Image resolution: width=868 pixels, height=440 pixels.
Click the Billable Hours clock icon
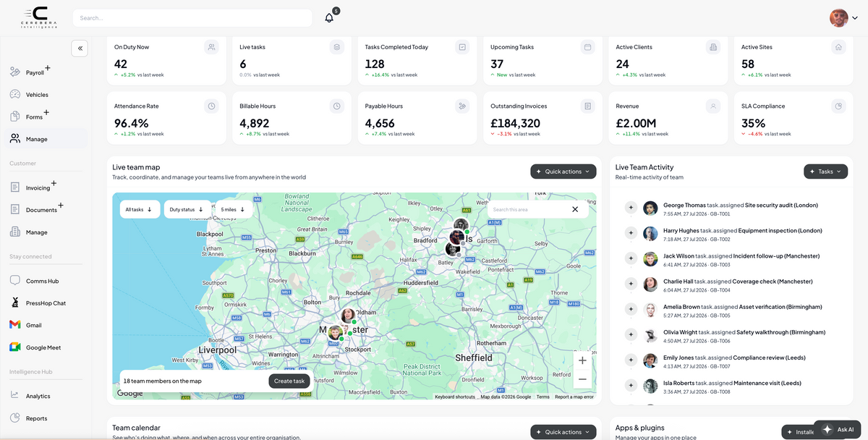[336, 106]
